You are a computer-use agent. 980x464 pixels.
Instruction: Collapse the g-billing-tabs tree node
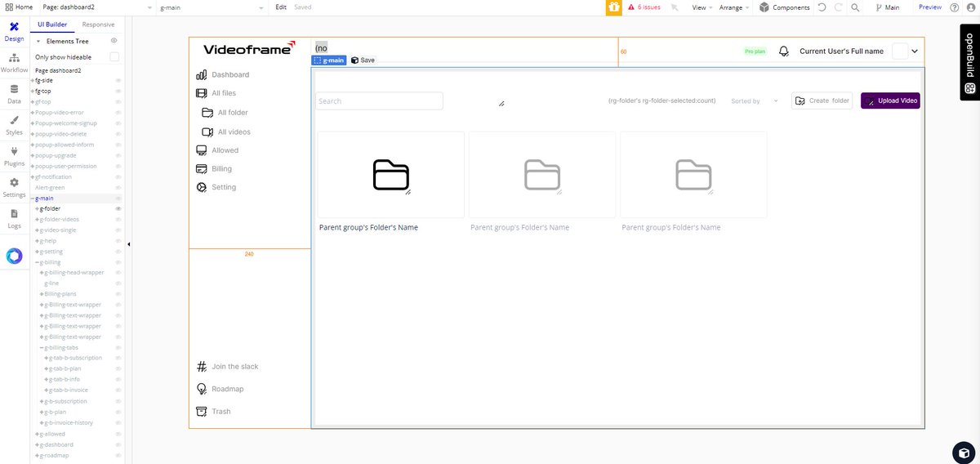click(x=42, y=348)
